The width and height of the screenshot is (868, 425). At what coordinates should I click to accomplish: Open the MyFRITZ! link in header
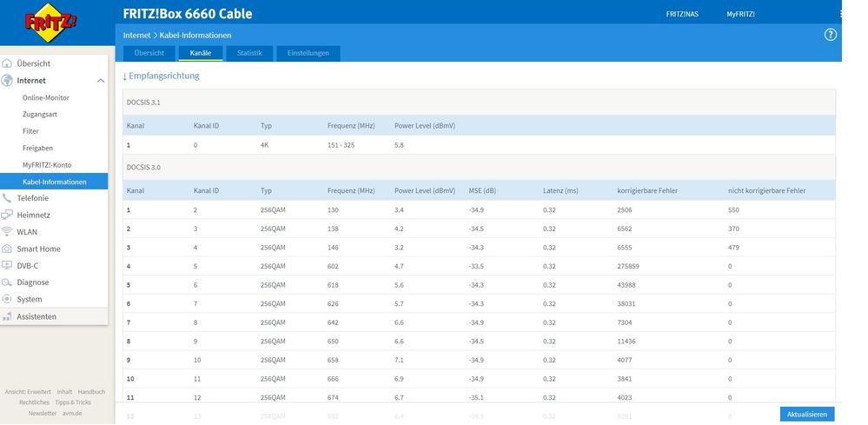tap(740, 14)
